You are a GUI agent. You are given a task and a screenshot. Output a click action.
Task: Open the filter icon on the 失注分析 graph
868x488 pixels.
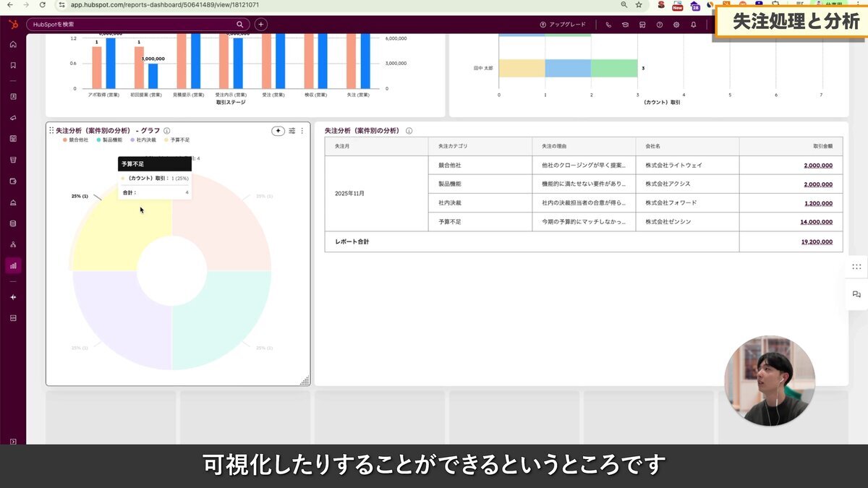coord(292,131)
